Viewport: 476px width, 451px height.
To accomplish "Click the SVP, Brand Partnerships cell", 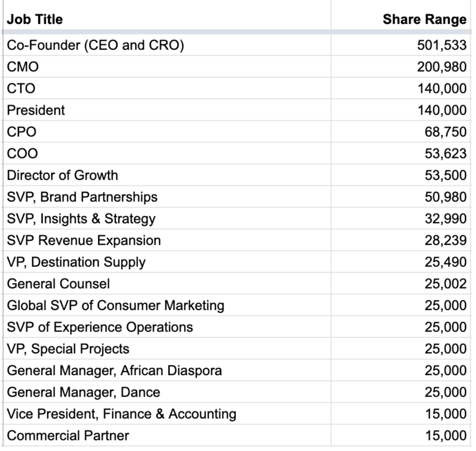I will click(82, 197).
